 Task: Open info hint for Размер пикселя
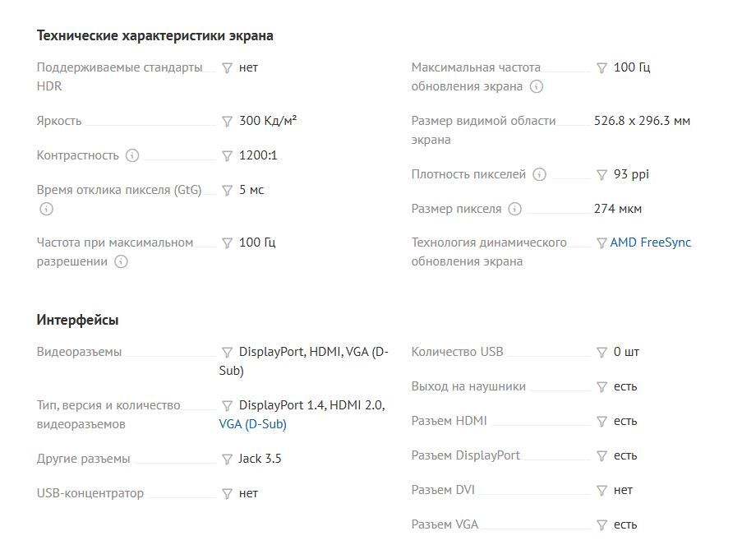point(514,209)
